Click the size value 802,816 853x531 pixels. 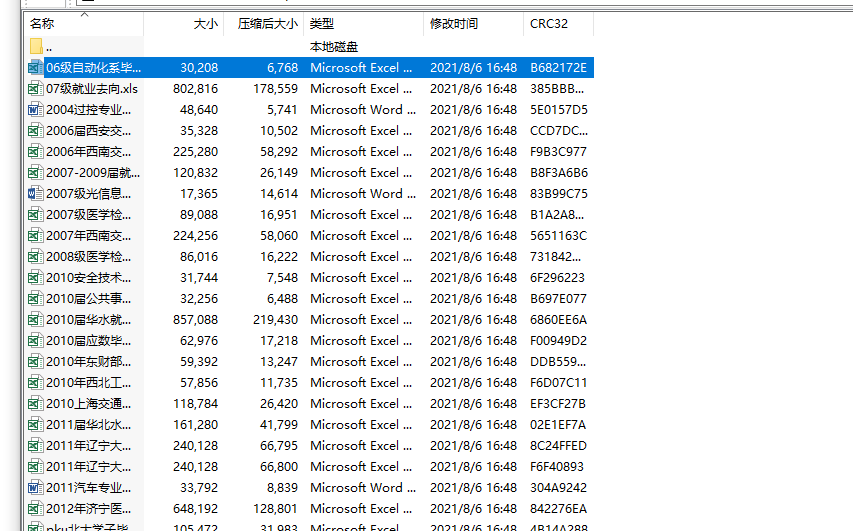(x=196, y=89)
